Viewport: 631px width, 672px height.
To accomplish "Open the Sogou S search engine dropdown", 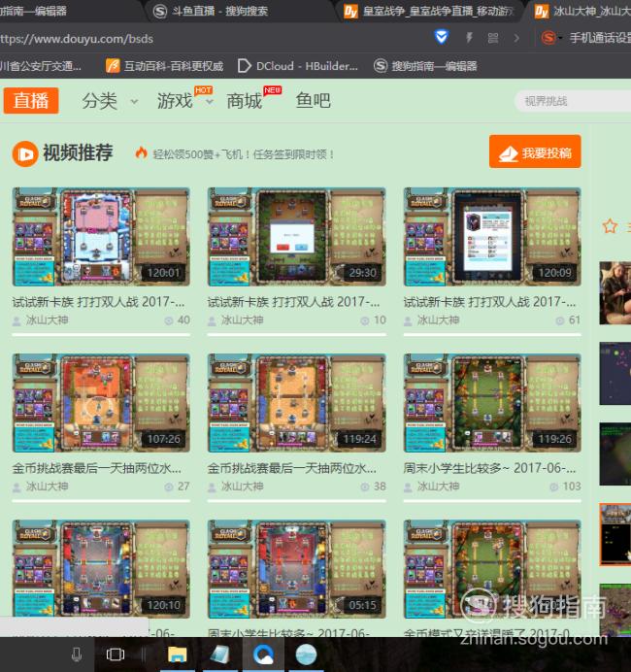I will click(x=551, y=38).
